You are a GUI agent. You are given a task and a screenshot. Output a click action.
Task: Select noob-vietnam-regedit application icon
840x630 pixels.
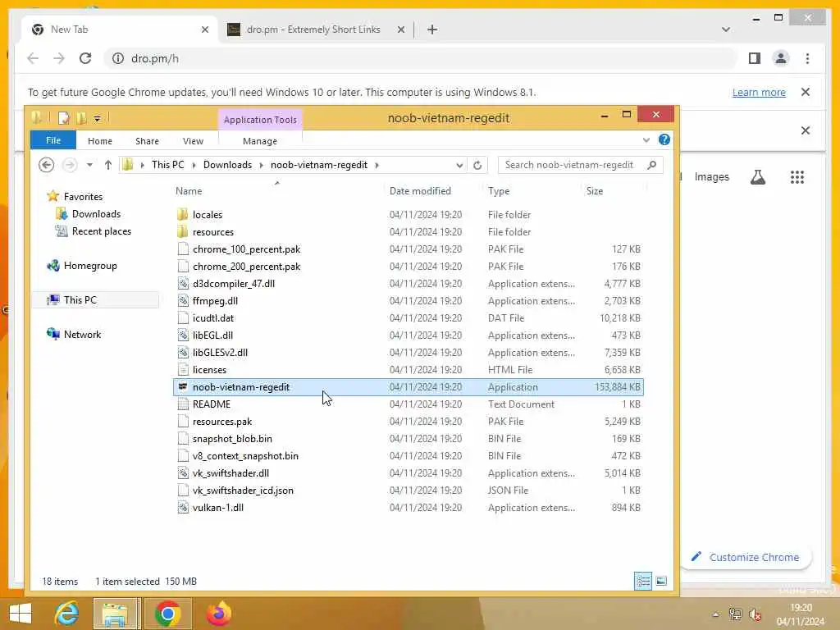click(183, 387)
